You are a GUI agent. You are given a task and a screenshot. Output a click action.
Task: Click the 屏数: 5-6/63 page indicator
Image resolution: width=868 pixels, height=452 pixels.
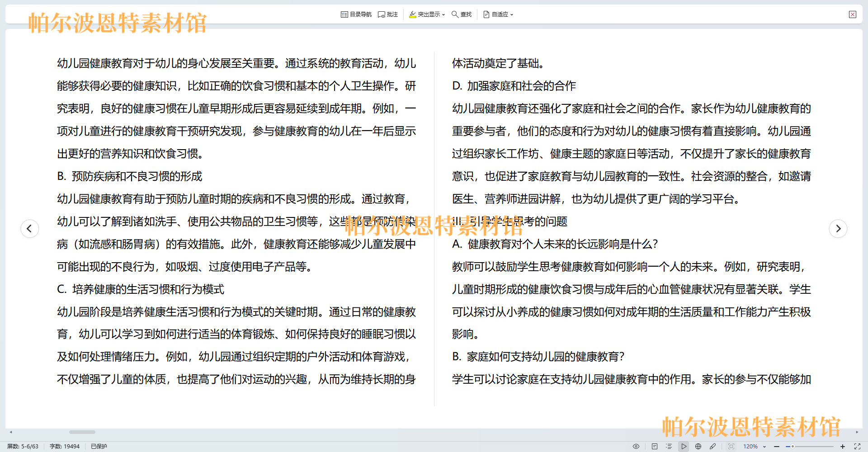coord(23,446)
